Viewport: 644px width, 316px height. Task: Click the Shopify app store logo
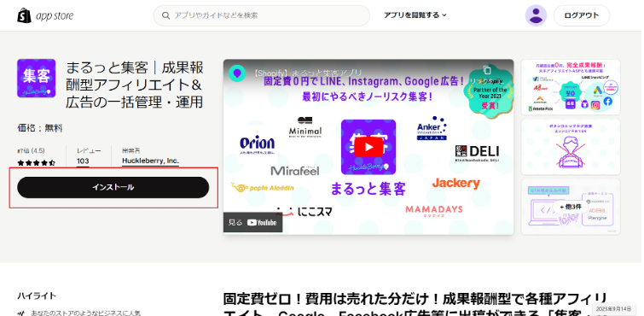pos(45,15)
